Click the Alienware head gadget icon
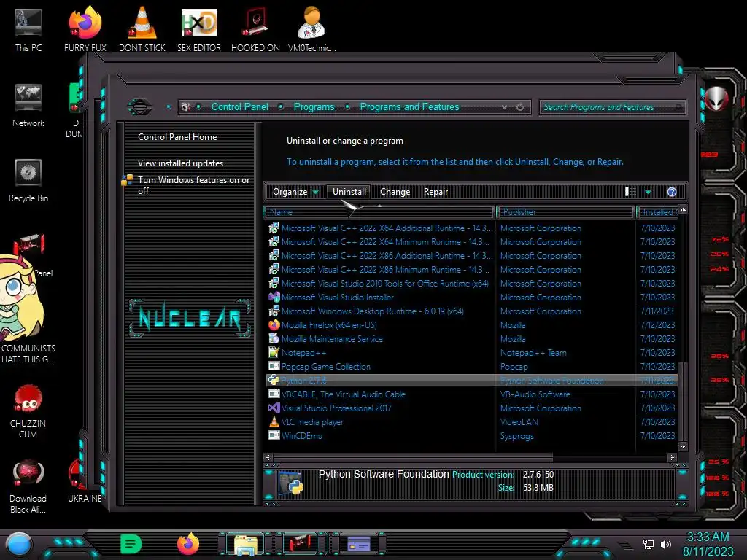This screenshot has height=560, width=747. (x=716, y=98)
